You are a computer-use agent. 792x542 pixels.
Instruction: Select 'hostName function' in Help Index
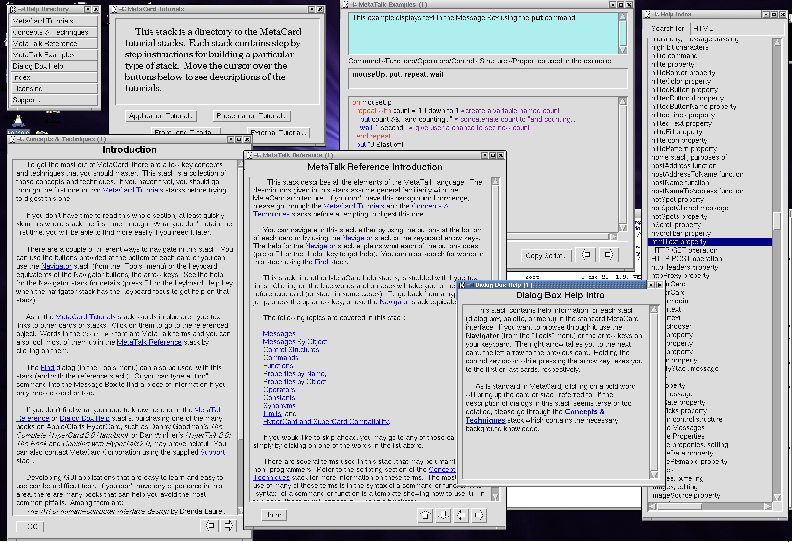pos(681,182)
